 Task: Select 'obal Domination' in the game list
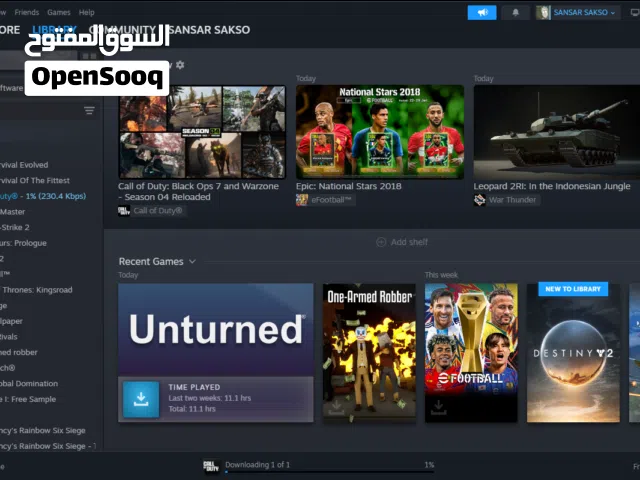point(29,384)
